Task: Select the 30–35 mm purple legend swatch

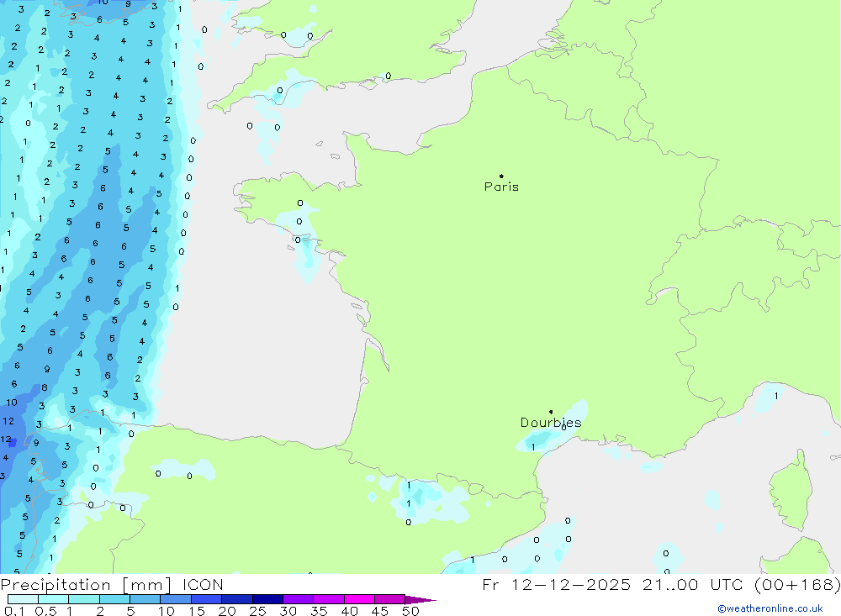Action: [x=299, y=599]
